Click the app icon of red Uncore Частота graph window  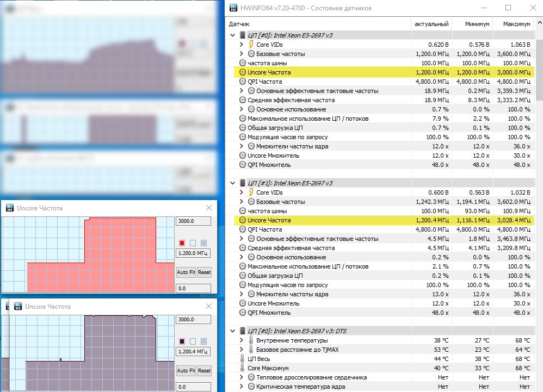point(10,208)
